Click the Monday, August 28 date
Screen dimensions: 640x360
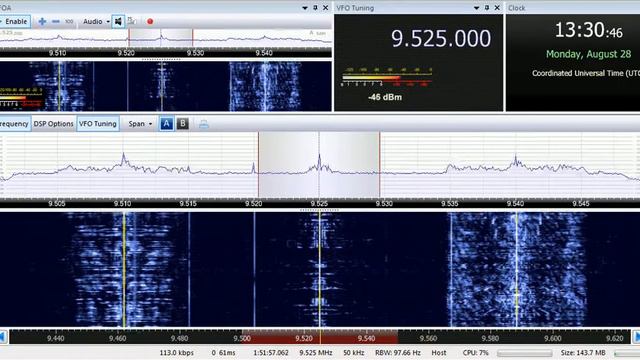(589, 54)
